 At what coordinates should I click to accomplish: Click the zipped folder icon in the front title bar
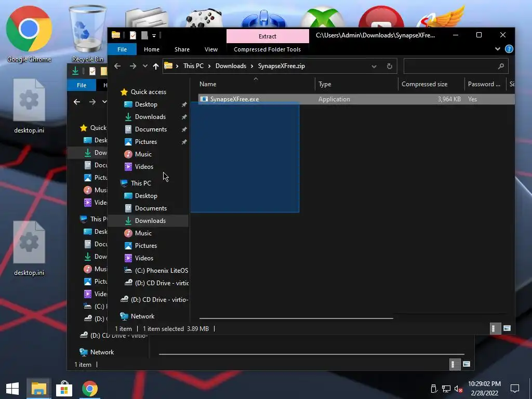pyautogui.click(x=116, y=35)
